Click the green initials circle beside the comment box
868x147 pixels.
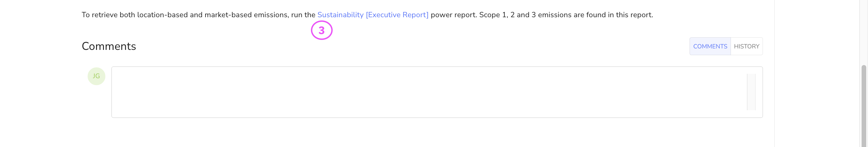point(96,76)
